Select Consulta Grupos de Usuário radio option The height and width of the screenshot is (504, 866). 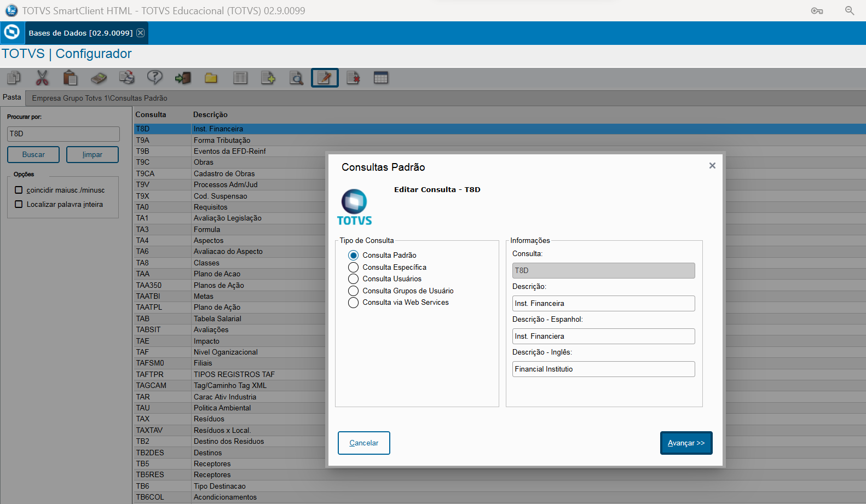click(x=354, y=291)
